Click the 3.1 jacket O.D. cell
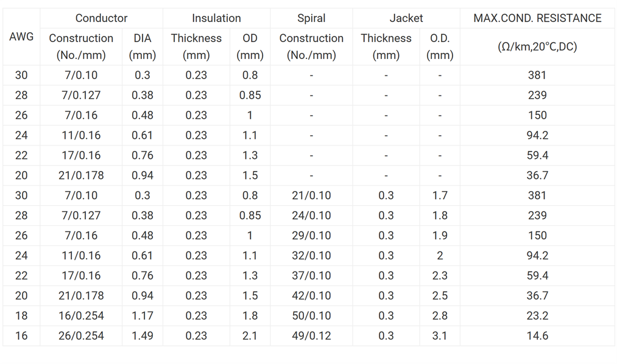617x364 pixels. click(x=440, y=335)
